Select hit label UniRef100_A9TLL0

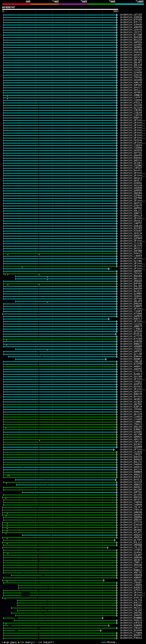pos(131,90)
